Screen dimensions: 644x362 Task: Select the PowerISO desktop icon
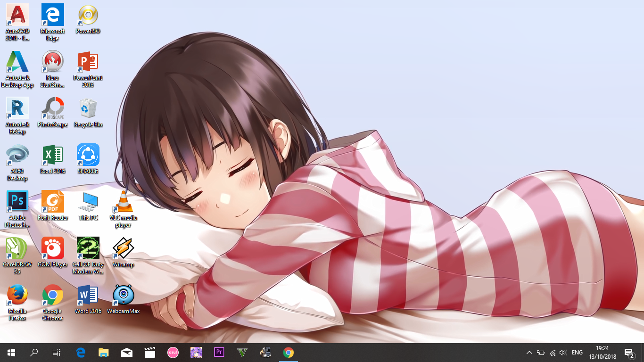pyautogui.click(x=88, y=19)
